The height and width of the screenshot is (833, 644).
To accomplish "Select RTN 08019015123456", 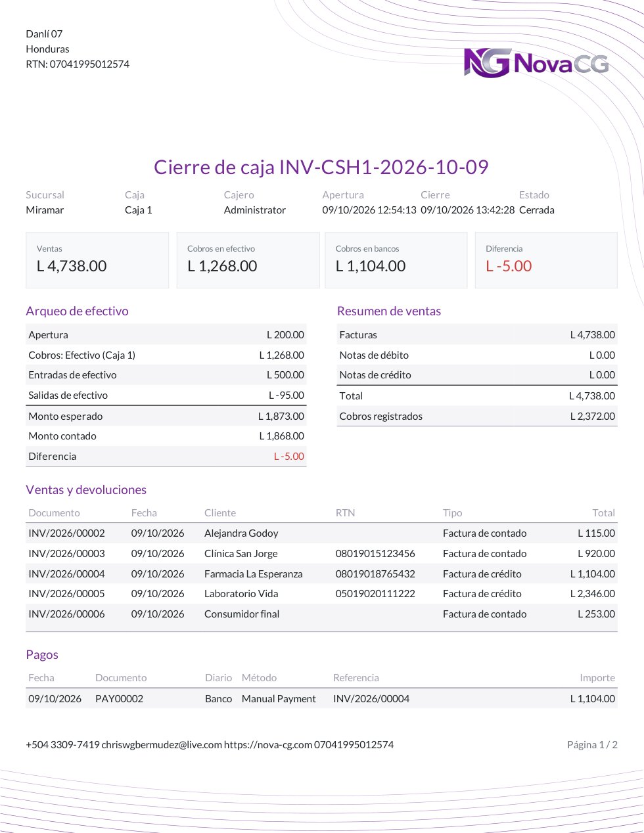I will coord(375,554).
